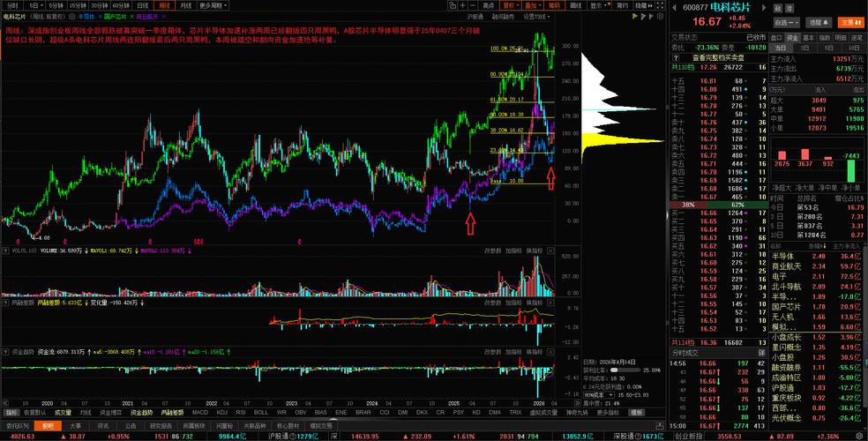Open 叠加 overlay dropdown
The width and height of the screenshot is (868, 441).
coord(533,5)
